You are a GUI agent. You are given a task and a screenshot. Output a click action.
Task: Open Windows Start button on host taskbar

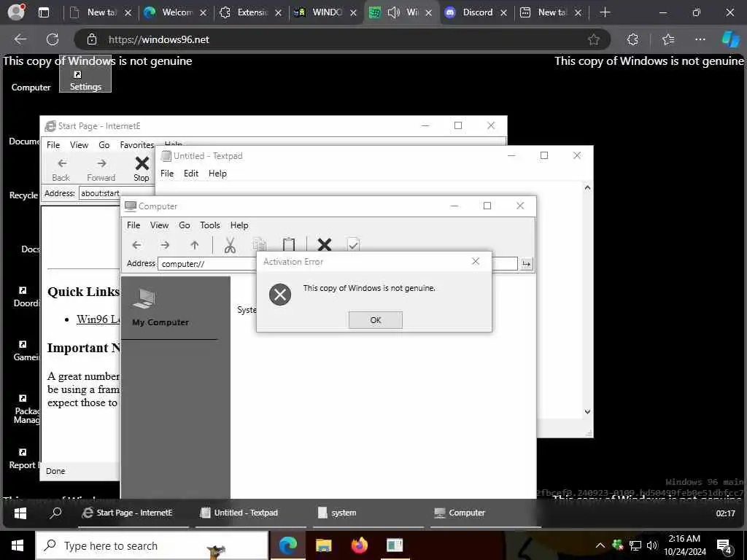click(18, 545)
